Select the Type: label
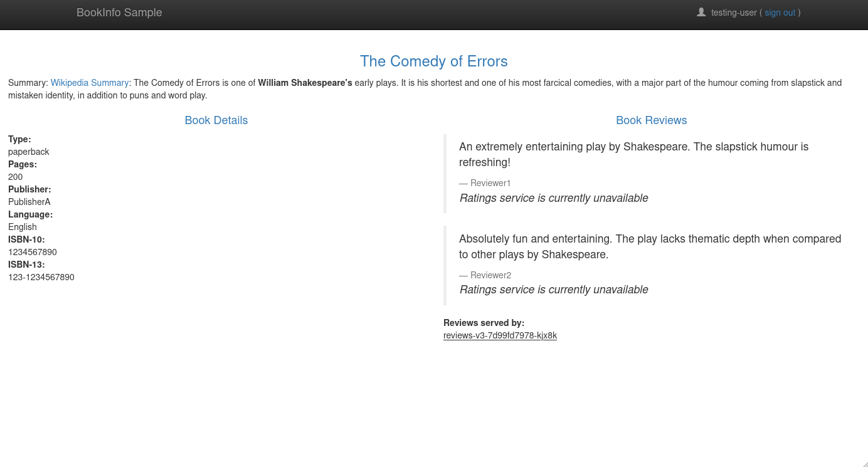 pyautogui.click(x=19, y=139)
